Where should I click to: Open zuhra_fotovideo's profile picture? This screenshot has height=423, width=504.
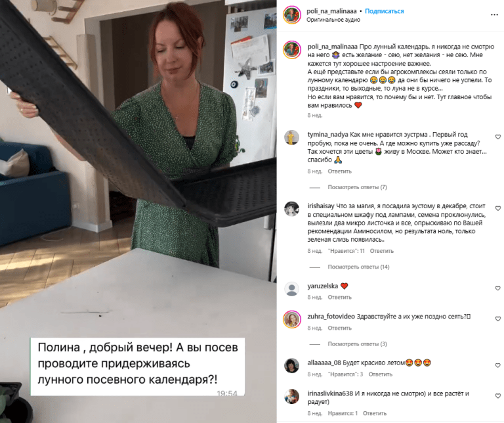[x=292, y=319]
